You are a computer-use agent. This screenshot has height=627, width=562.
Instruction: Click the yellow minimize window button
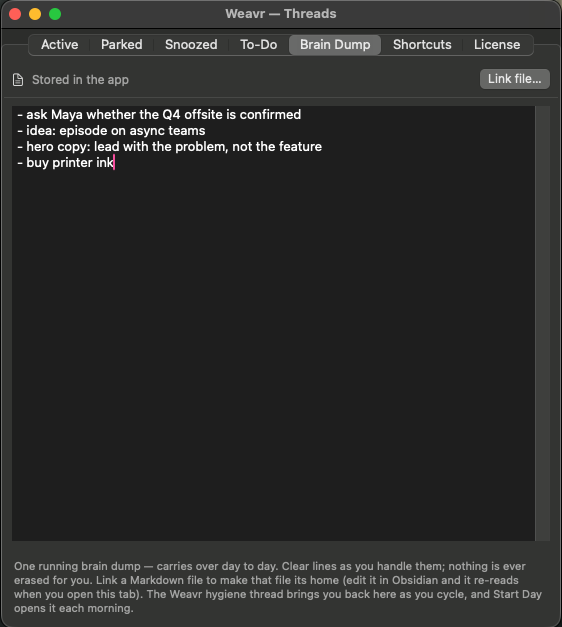(35, 14)
